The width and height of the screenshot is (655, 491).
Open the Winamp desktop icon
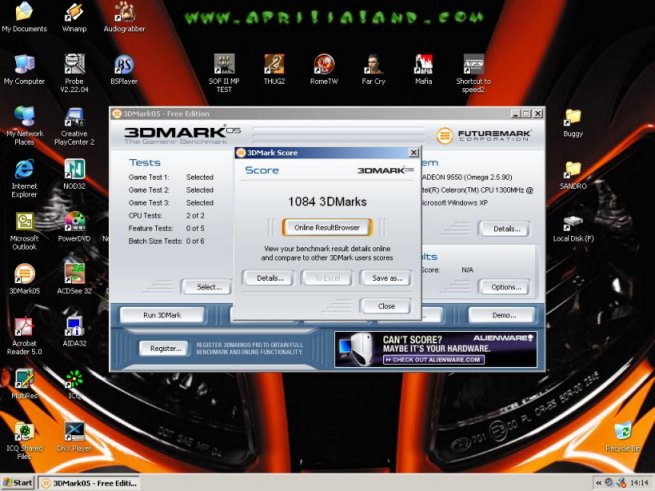[x=74, y=14]
